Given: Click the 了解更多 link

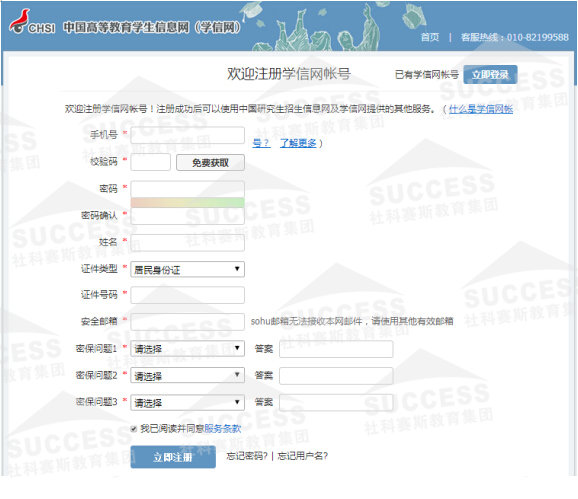Looking at the screenshot, I should (x=298, y=143).
